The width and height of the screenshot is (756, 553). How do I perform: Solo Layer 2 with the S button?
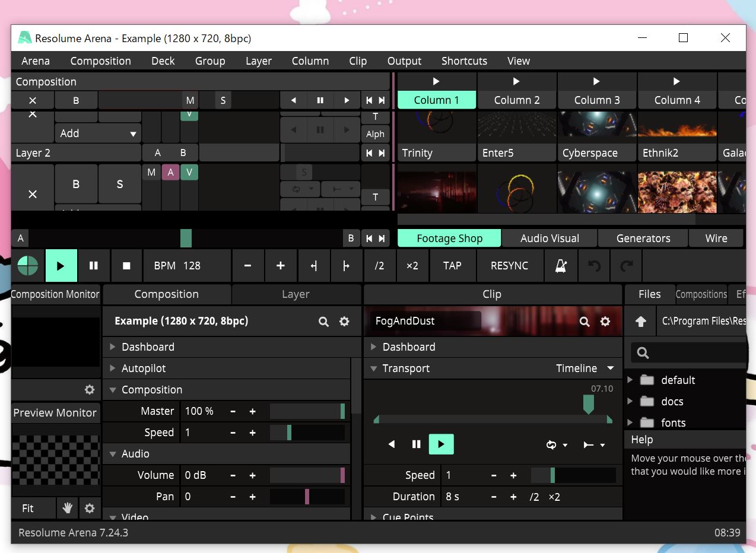[119, 184]
